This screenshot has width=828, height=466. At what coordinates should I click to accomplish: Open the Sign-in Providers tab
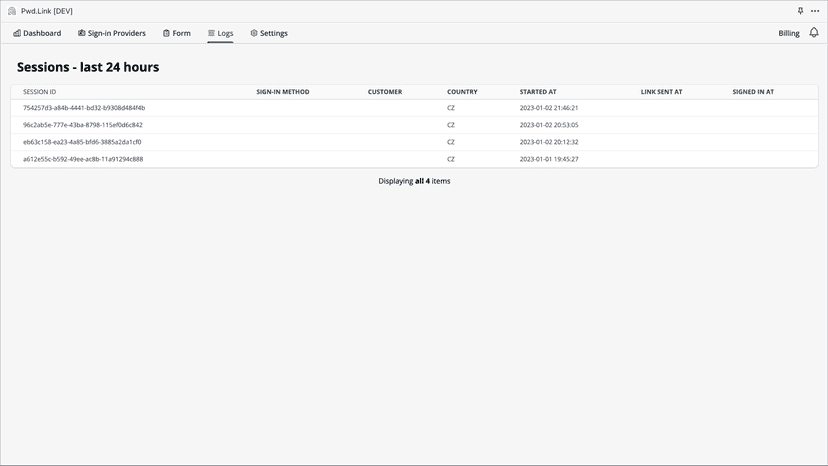(x=112, y=33)
